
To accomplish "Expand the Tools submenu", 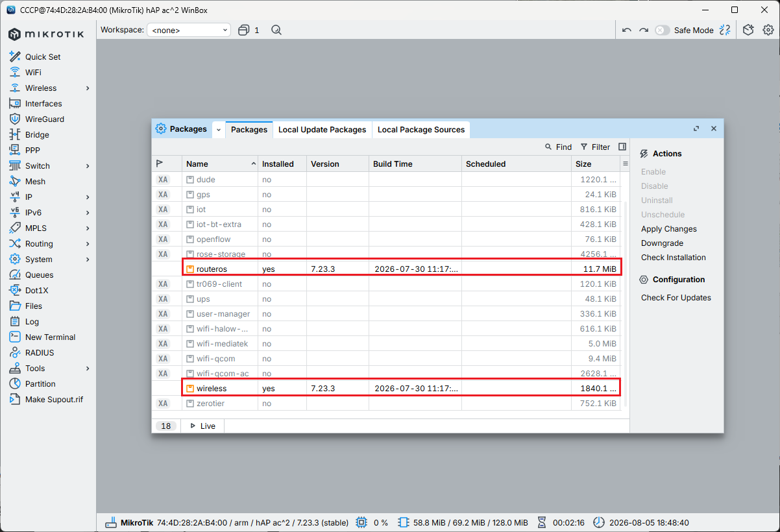I will click(x=88, y=368).
